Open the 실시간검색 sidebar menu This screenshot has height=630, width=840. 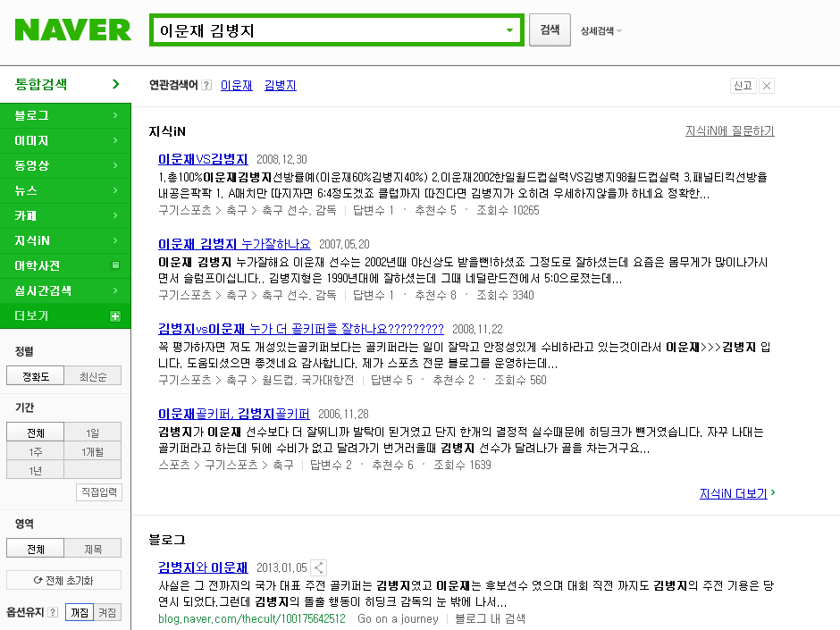click(x=65, y=290)
